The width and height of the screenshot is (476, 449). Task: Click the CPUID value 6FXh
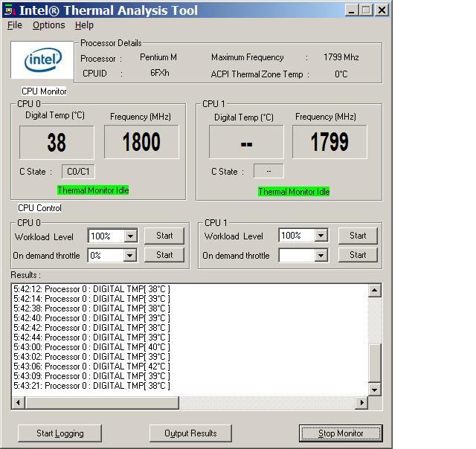point(160,73)
